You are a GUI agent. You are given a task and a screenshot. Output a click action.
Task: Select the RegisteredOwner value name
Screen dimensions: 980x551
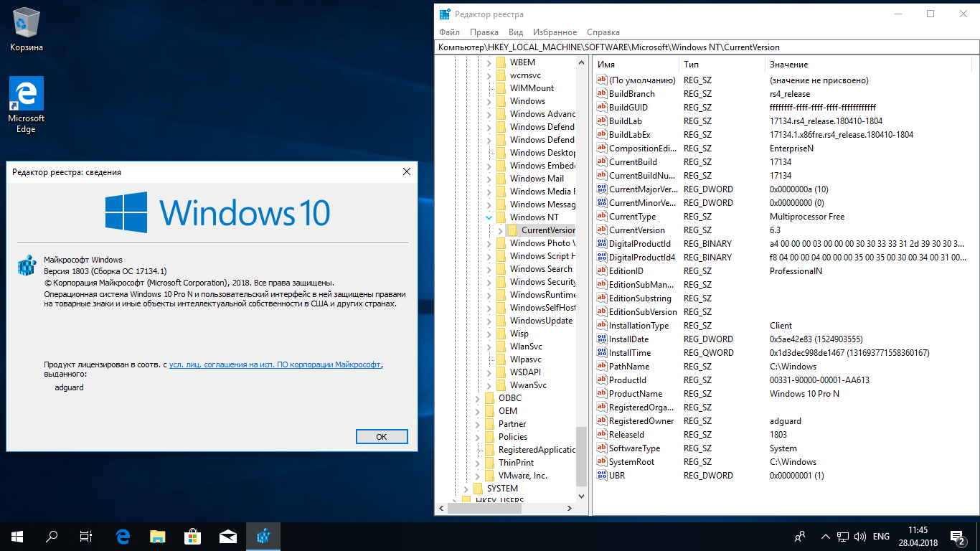pos(641,421)
